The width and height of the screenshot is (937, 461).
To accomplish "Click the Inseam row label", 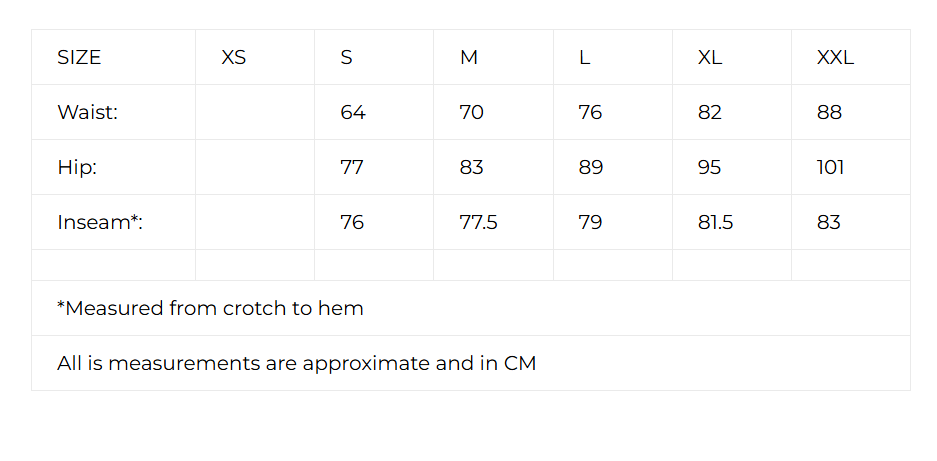I will 100,222.
